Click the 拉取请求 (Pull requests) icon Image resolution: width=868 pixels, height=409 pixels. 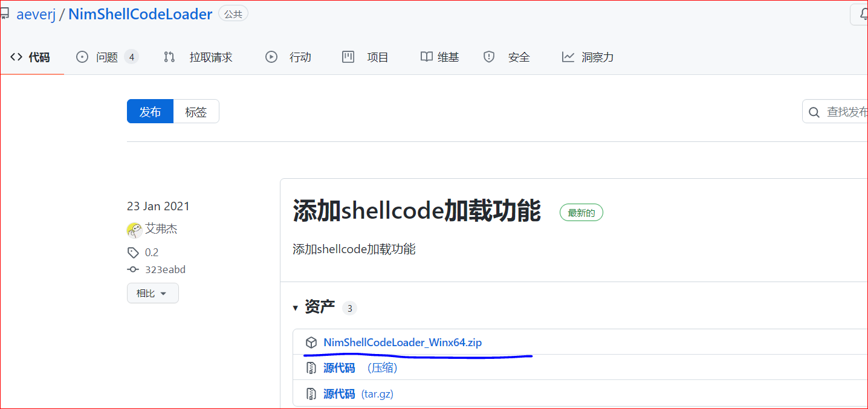pyautogui.click(x=170, y=57)
